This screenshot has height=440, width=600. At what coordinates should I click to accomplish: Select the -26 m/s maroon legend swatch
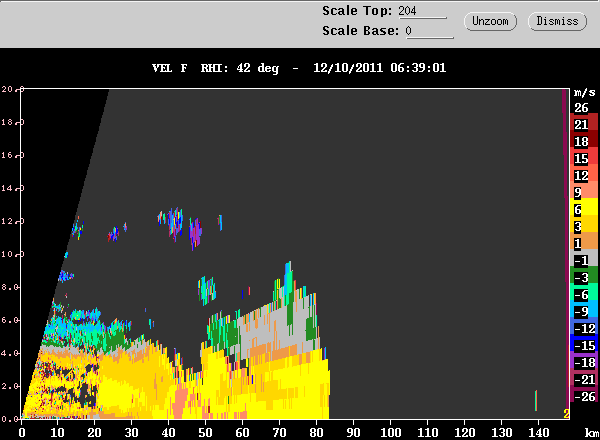point(584,394)
